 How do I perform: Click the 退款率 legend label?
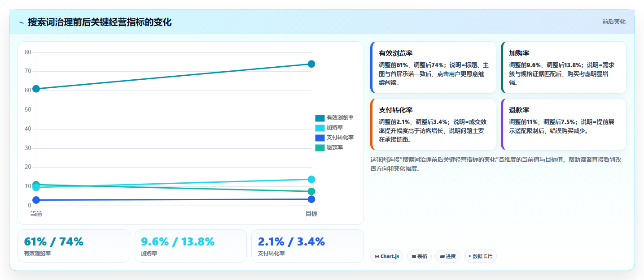(335, 147)
